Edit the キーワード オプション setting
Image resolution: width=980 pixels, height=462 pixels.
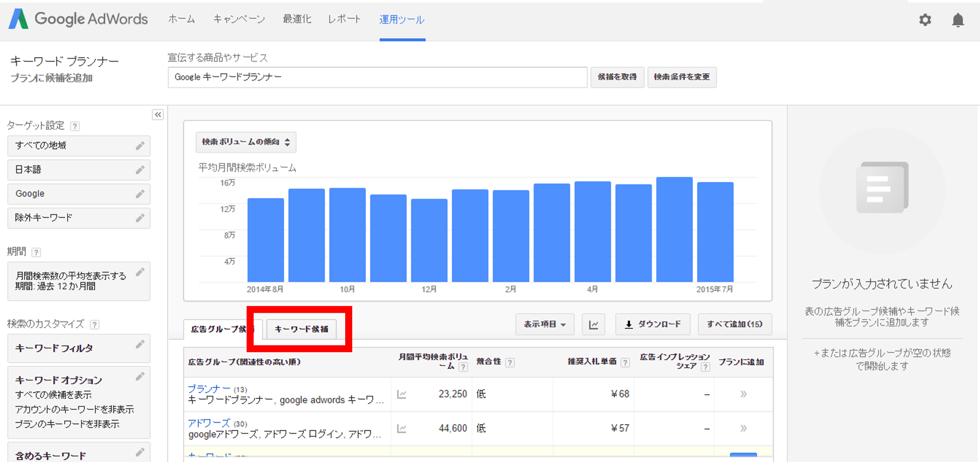click(x=139, y=377)
